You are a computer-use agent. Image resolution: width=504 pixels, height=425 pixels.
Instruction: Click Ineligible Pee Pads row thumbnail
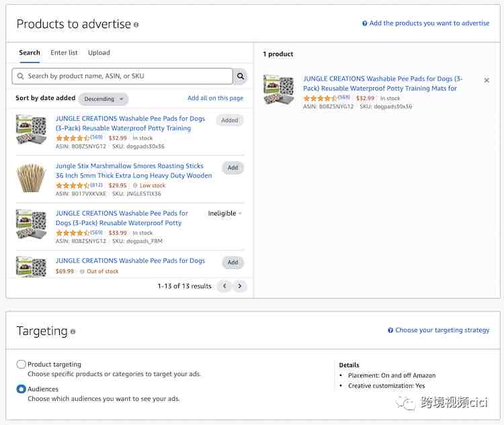31,224
